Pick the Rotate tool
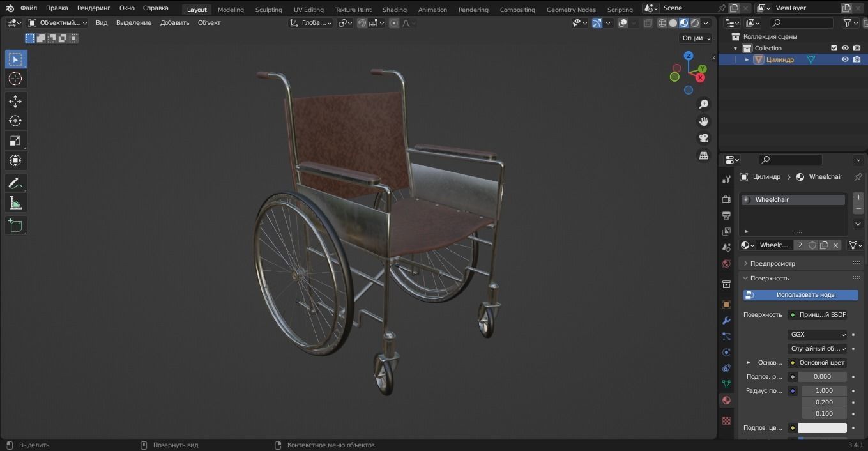 [16, 121]
